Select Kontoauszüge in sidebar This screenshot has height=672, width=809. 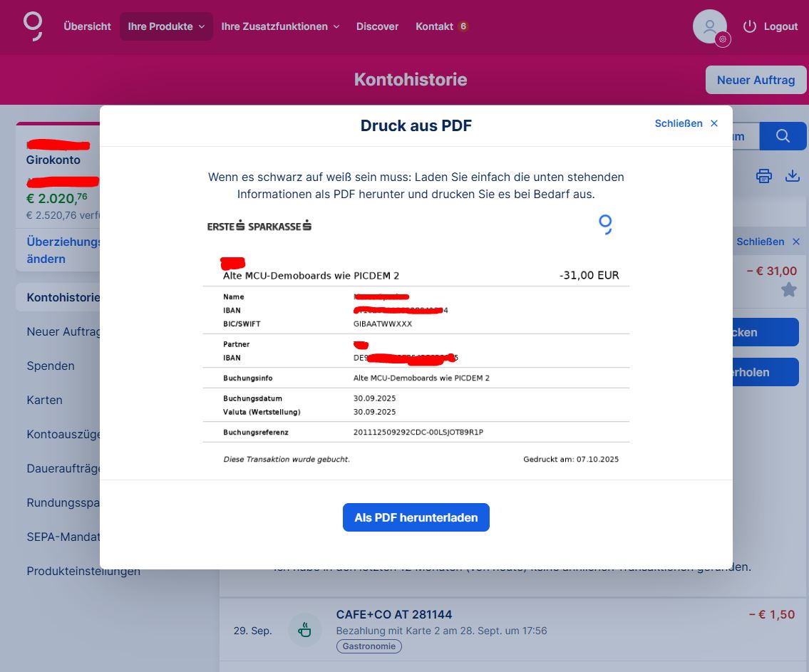coord(63,434)
